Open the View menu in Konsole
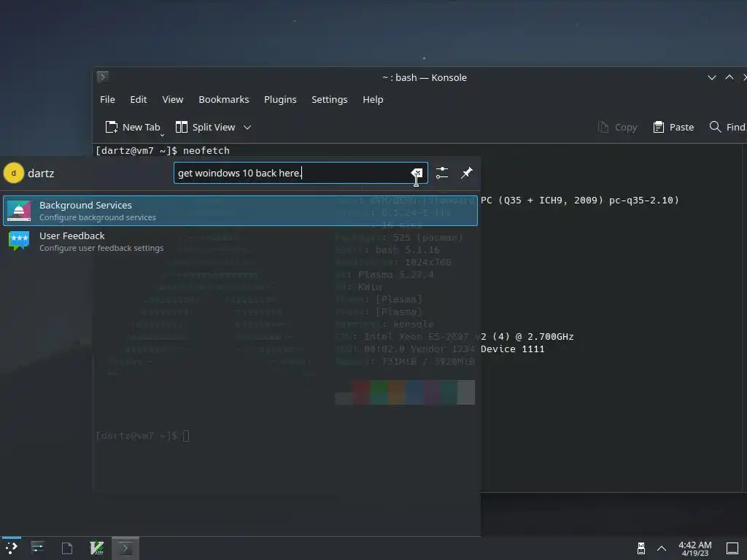This screenshot has height=560, width=747. tap(172, 99)
